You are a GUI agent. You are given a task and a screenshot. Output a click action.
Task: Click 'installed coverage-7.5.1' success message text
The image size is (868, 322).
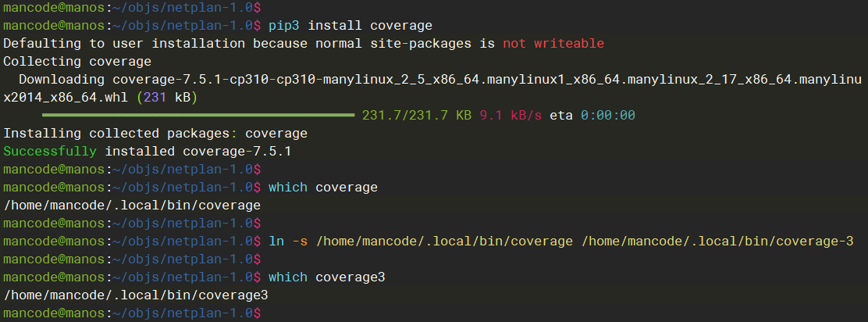point(197,151)
